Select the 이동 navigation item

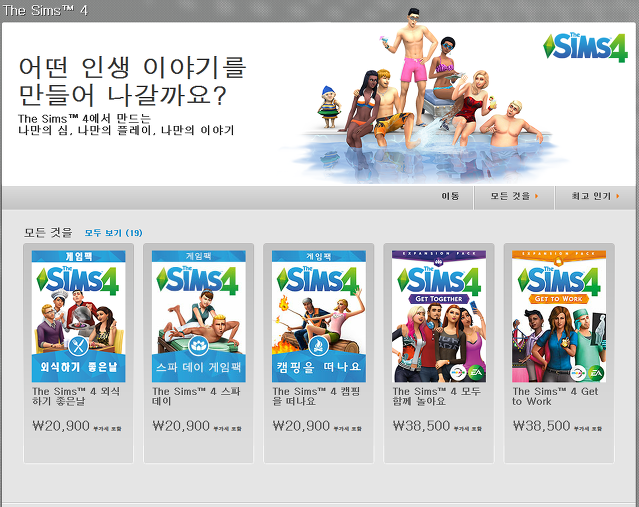(x=450, y=196)
